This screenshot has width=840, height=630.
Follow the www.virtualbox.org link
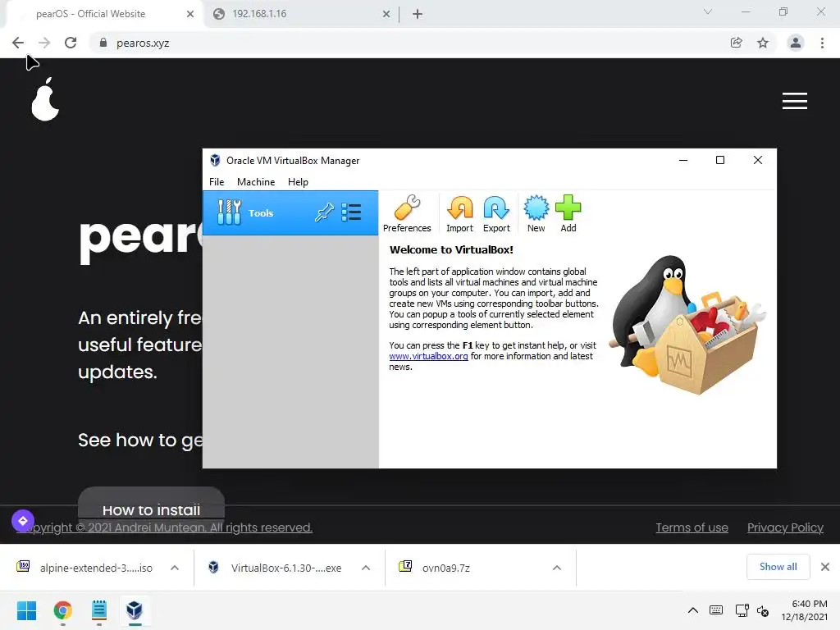click(428, 356)
